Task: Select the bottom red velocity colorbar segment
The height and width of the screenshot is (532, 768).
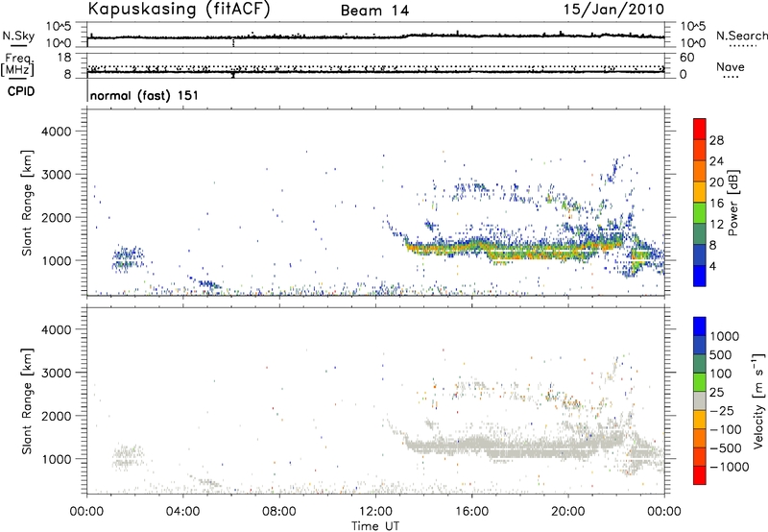Action: tap(700, 475)
